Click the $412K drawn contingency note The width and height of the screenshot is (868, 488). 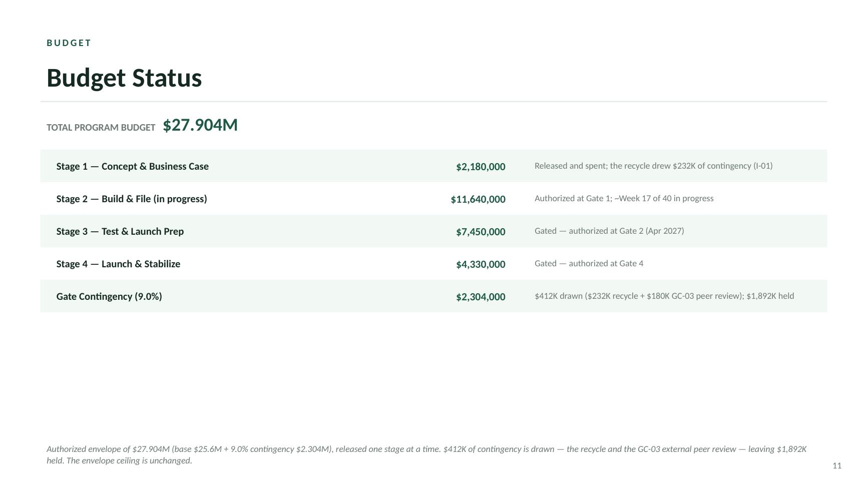pos(664,296)
